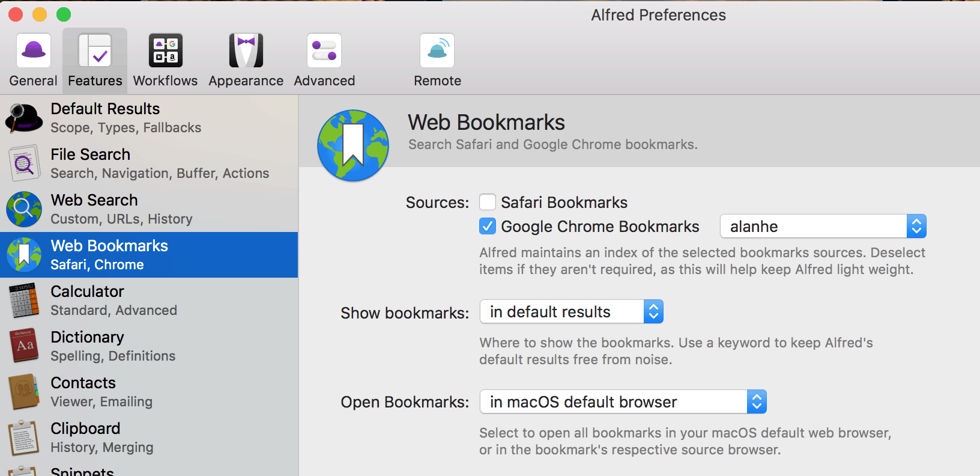Open the Show bookmarks 'in default results' dropdown
Screen dimensions: 980x476
pyautogui.click(x=572, y=312)
